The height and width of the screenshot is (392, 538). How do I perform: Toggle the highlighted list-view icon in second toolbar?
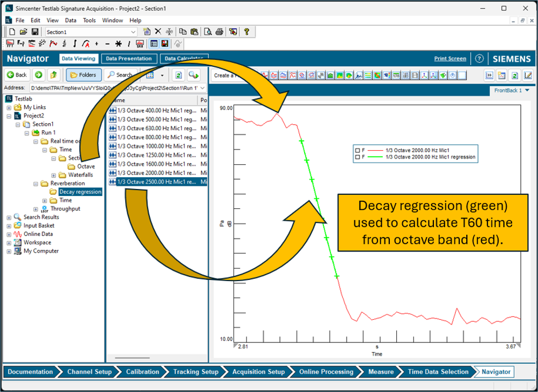(x=154, y=44)
